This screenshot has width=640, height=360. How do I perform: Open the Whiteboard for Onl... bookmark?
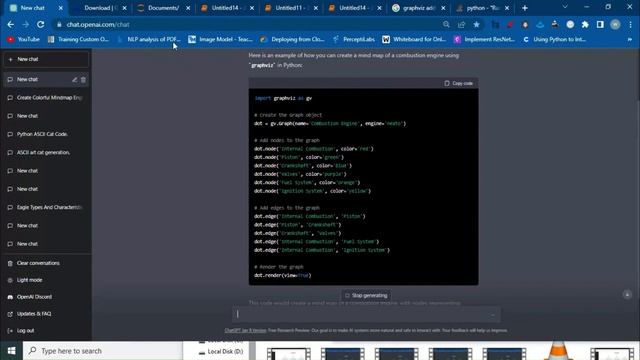point(414,39)
